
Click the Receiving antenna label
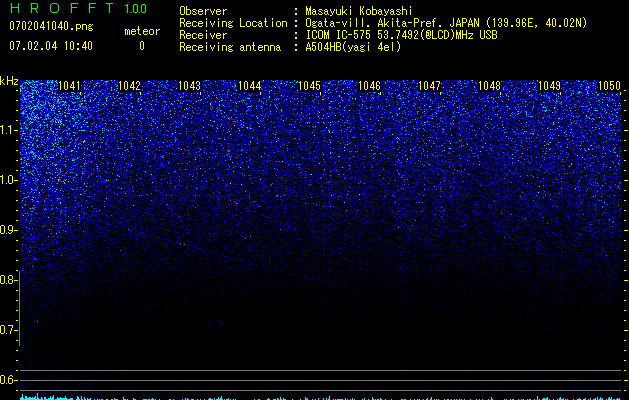tap(230, 47)
